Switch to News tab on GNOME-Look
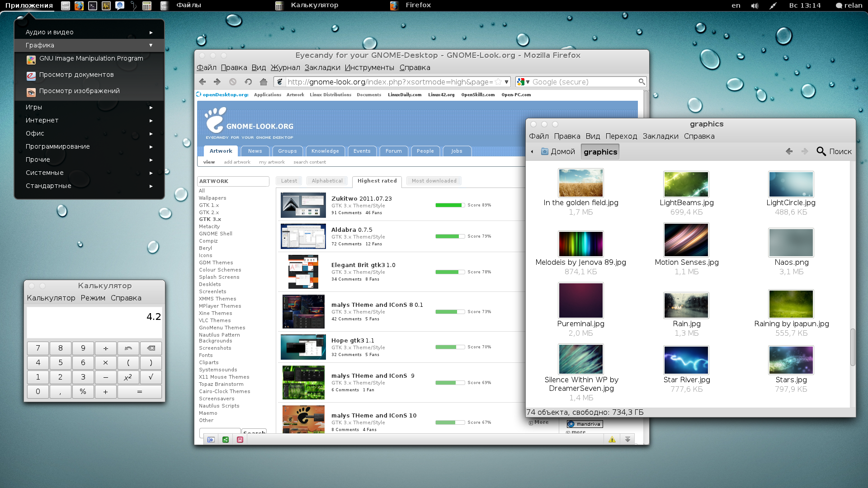The width and height of the screenshot is (868, 488). [x=255, y=151]
